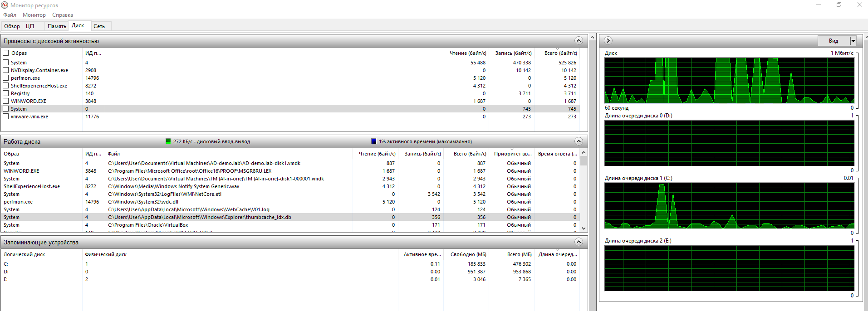The image size is (868, 311).
Task: Enable the vmware-vmx.exe checkbox
Action: [6, 117]
